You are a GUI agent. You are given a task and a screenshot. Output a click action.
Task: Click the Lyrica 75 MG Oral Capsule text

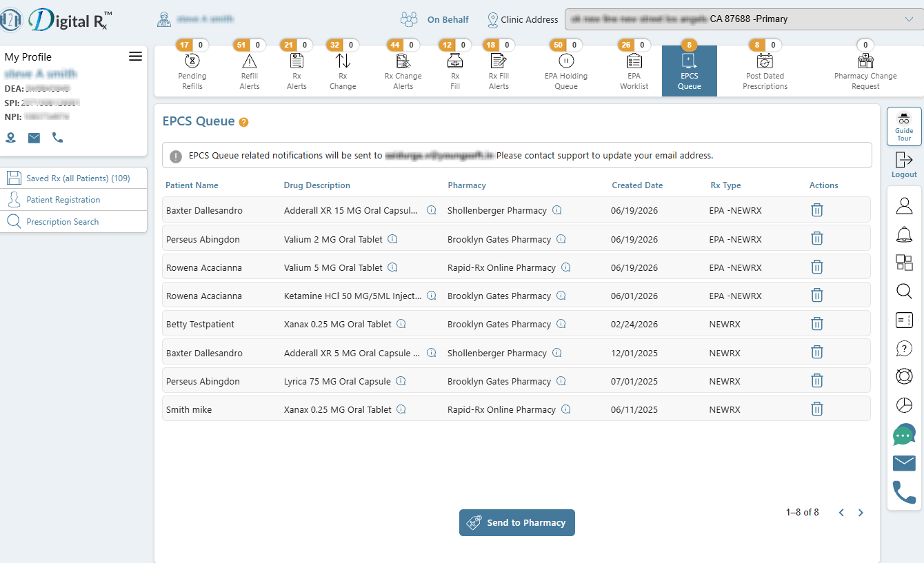point(337,381)
